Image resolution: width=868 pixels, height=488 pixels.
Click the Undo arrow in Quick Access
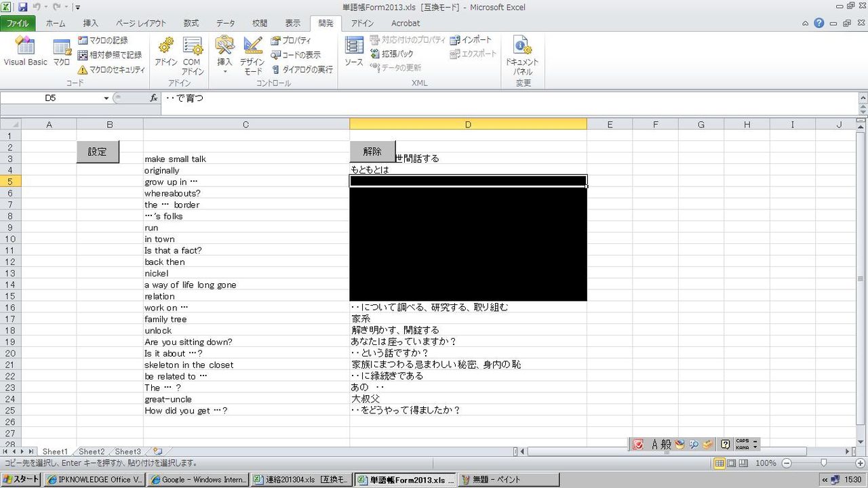pyautogui.click(x=37, y=7)
